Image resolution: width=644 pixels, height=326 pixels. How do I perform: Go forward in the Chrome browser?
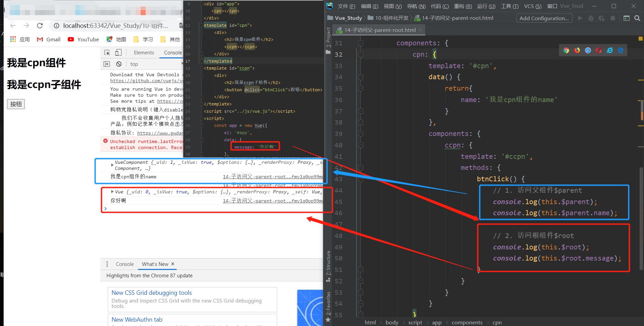(27, 26)
